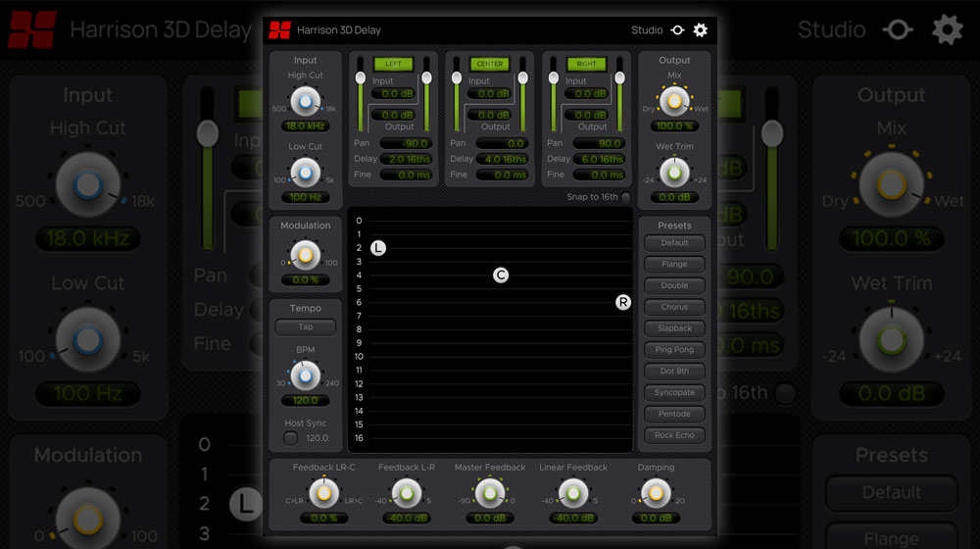Click the RIGHT Fine 0.0 ms field
Screen dimensions: 980x549
[x=599, y=175]
